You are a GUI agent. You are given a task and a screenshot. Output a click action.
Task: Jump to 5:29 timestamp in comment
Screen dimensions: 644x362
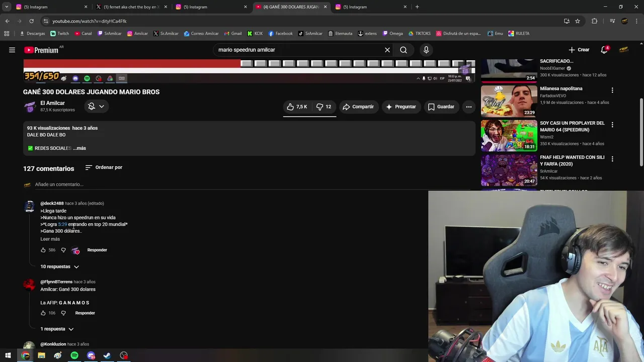pos(62,224)
